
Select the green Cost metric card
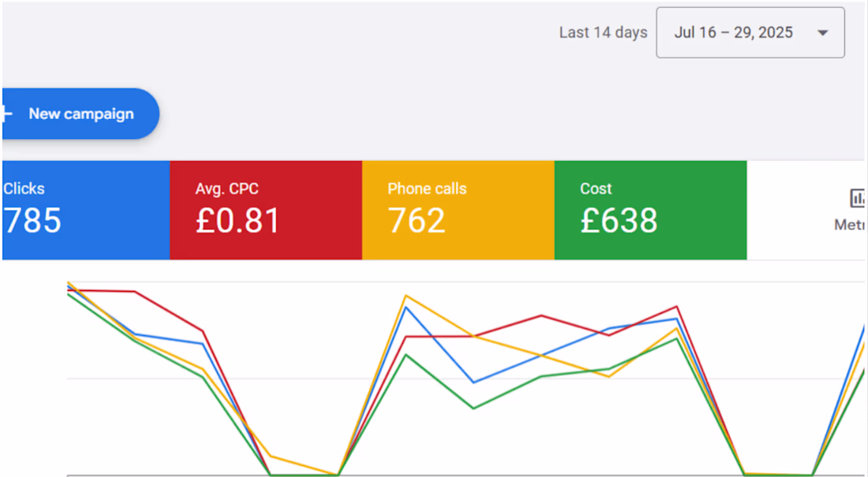point(650,211)
